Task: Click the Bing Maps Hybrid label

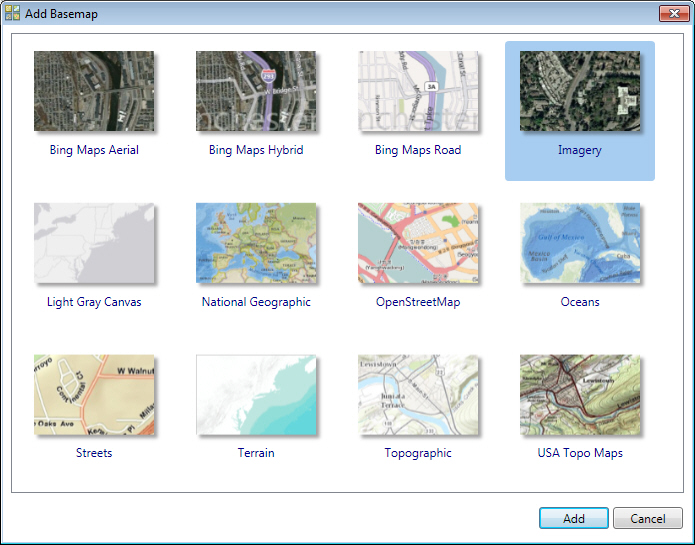Action: pos(256,150)
